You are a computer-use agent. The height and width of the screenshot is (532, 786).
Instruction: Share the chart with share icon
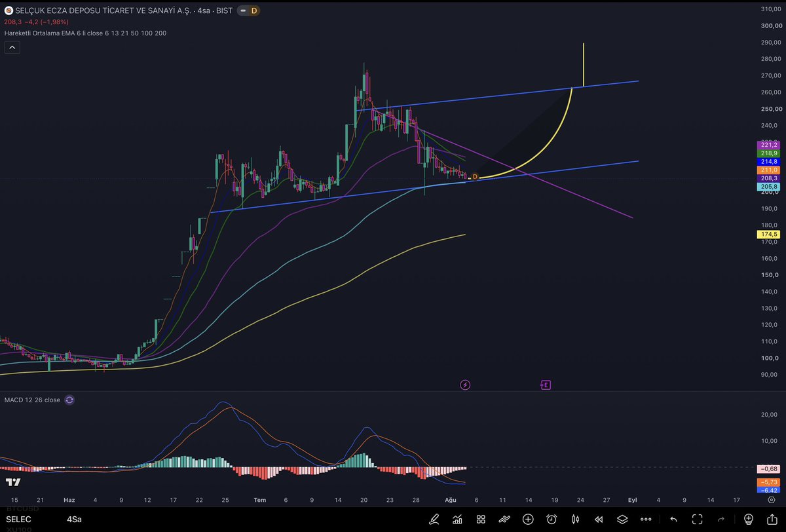[772, 520]
